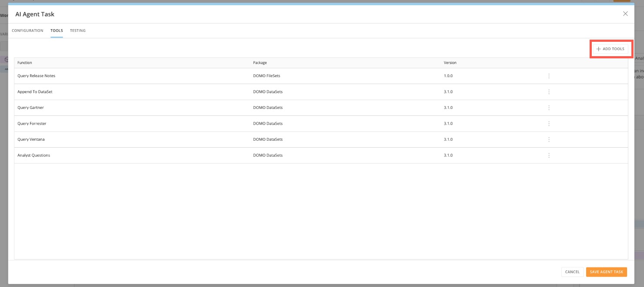Click DOMO DataSets in Analyst Questions row
Screen dimensions: 644x287
(268, 155)
